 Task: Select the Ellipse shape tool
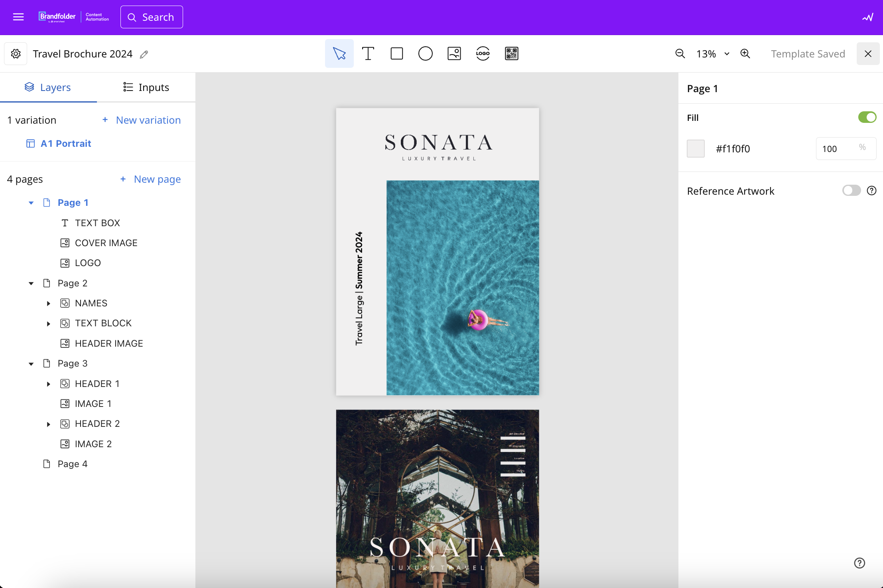425,53
